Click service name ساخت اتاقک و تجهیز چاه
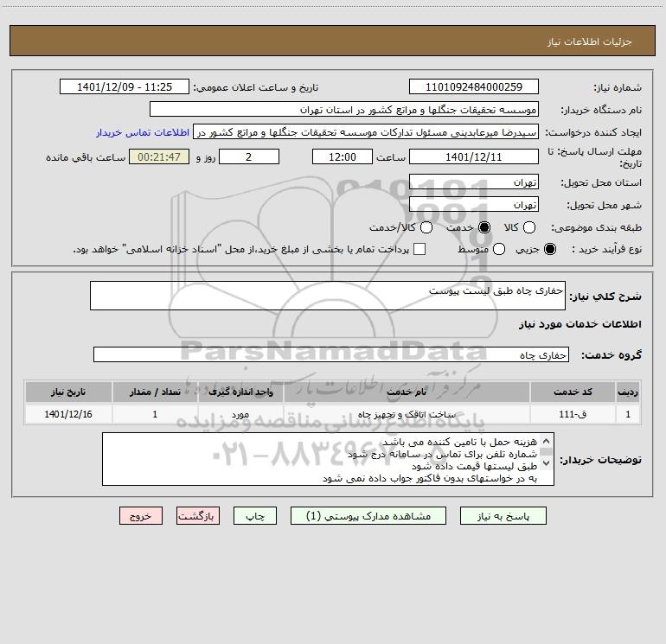This screenshot has height=644, width=666. coord(407,414)
